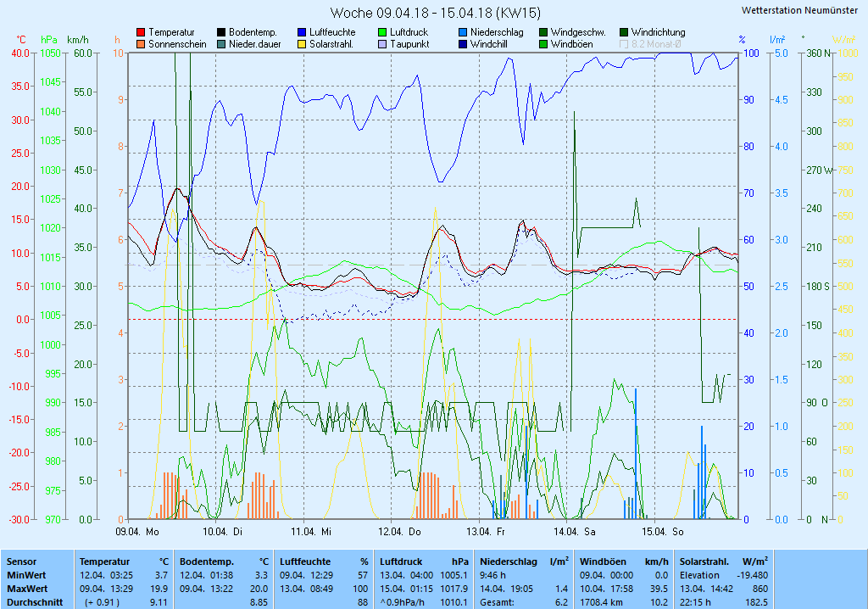Toggle the 8.2 Monat-Ø checkbox
Viewport: 868px width, 609px height.
pos(624,44)
